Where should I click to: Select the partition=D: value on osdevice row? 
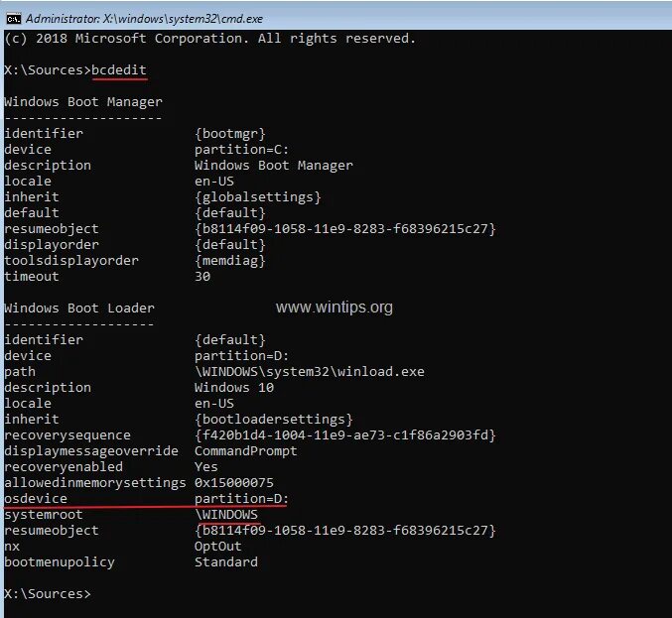click(x=242, y=499)
